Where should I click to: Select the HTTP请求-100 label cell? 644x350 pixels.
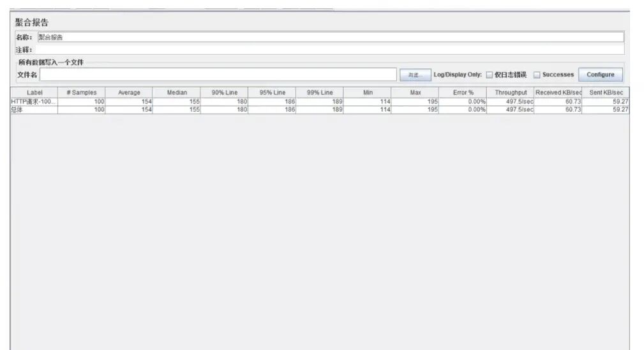(x=34, y=102)
